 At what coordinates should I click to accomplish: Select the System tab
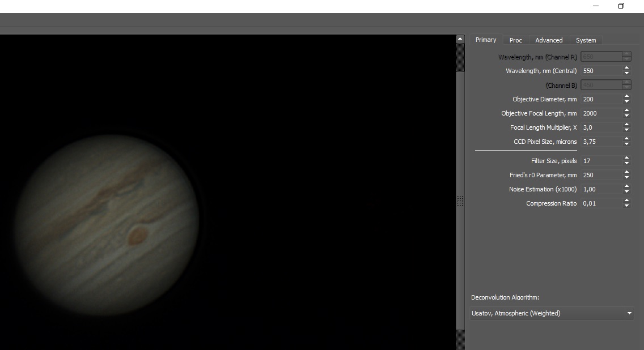pos(586,40)
